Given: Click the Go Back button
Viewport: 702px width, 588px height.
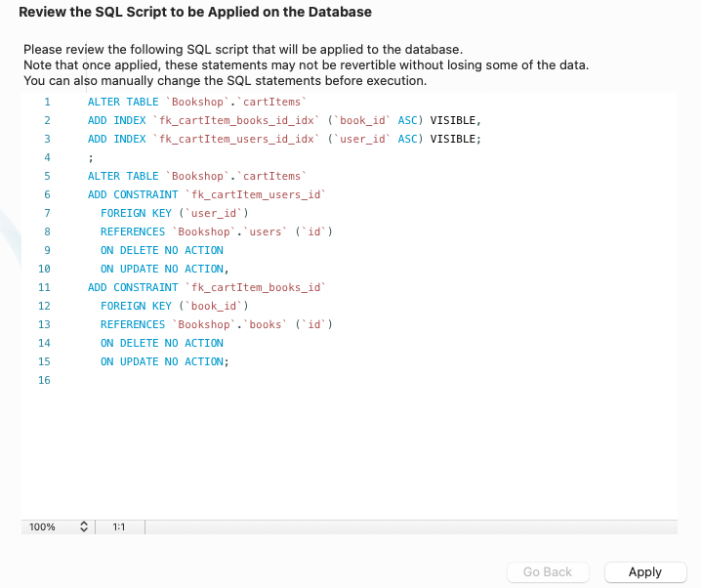Looking at the screenshot, I should (548, 571).
